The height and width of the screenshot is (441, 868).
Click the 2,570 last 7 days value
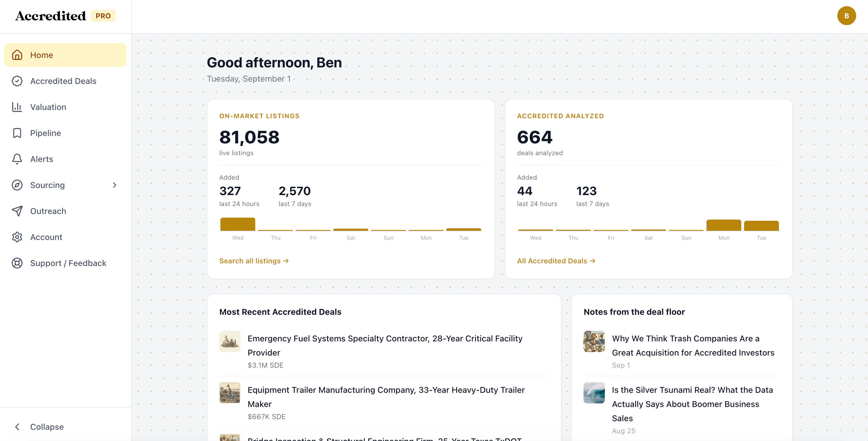tap(295, 191)
